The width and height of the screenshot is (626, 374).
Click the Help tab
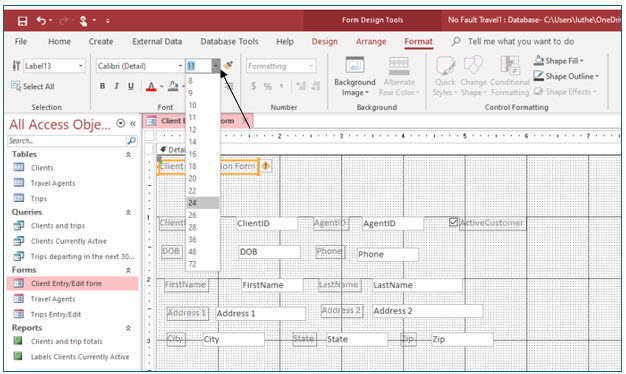coord(285,42)
